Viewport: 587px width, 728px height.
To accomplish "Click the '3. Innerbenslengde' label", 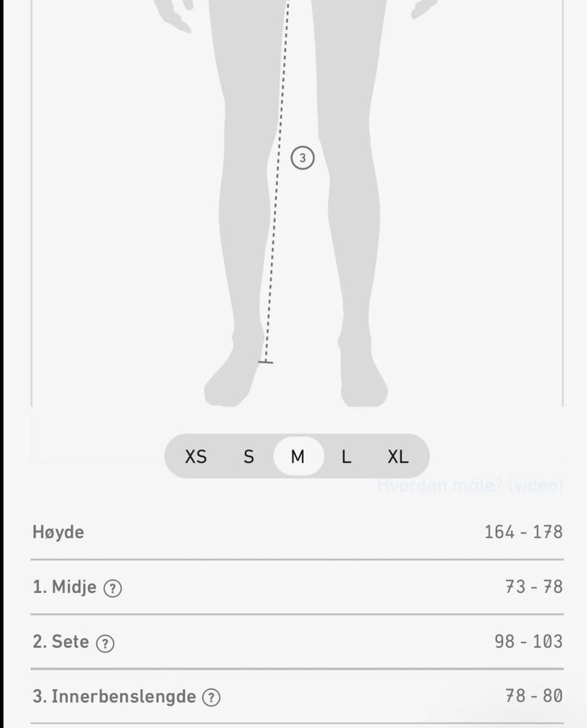I will tap(114, 696).
